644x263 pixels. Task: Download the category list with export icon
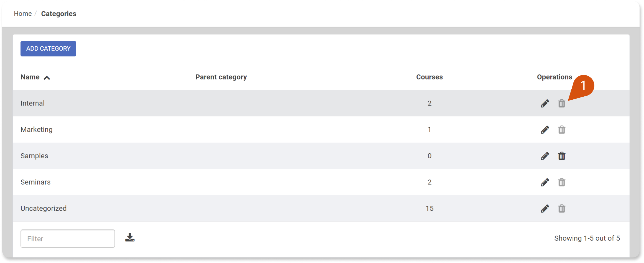click(x=130, y=238)
